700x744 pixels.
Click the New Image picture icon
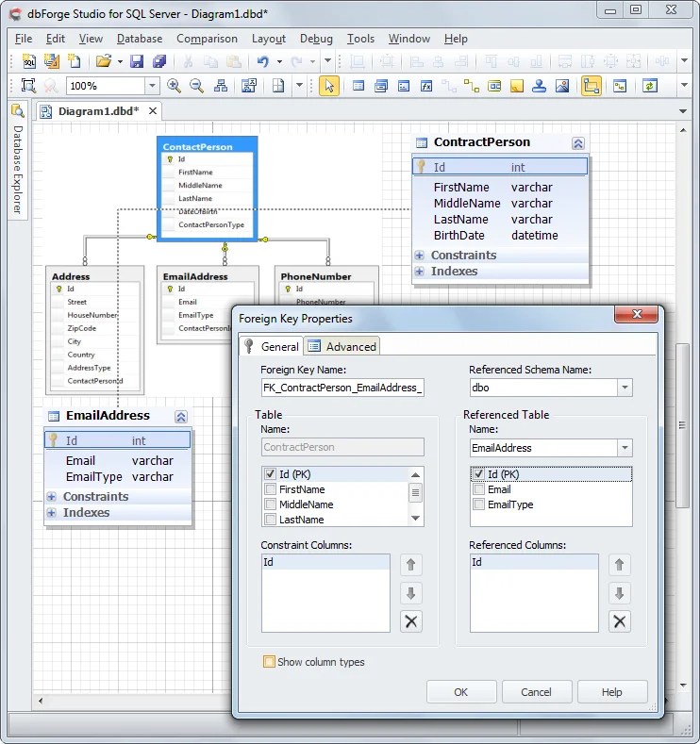pyautogui.click(x=562, y=86)
